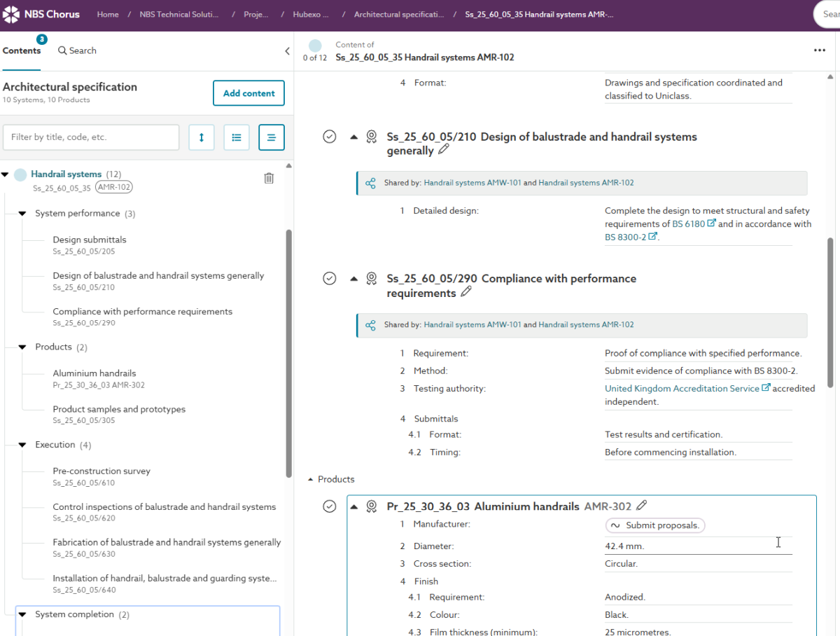Viewport: 840px width, 636px height.
Task: Click contents tree vertical scrollbar
Action: click(288, 354)
